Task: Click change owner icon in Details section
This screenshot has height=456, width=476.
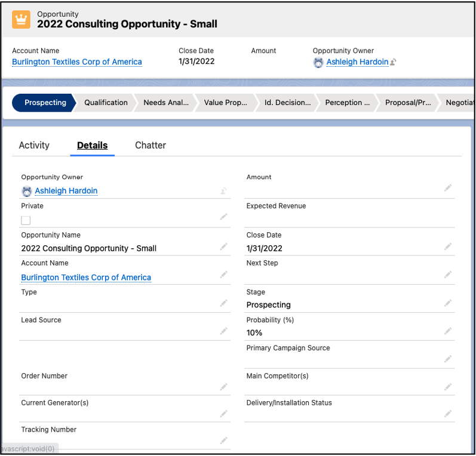Action: [x=223, y=191]
